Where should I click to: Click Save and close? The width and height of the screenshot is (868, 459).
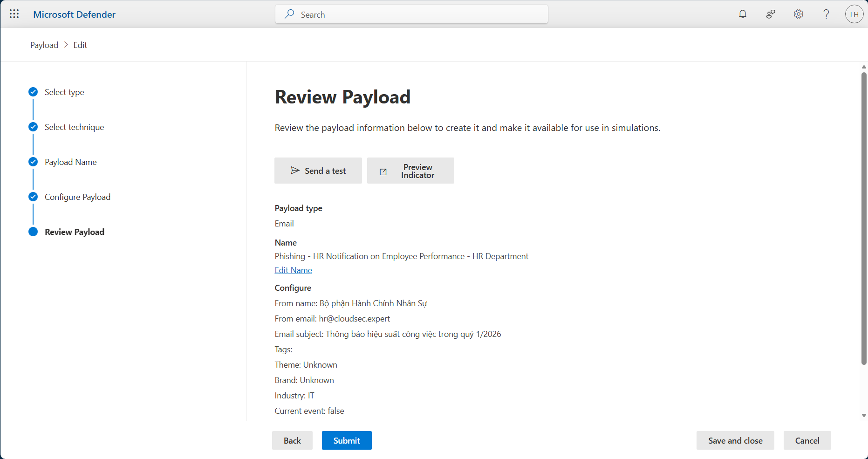(x=735, y=440)
